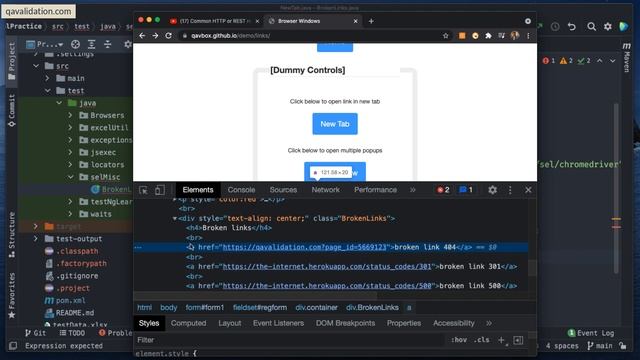The height and width of the screenshot is (360, 640).
Task: Expand the main folder
Action: 47,78
